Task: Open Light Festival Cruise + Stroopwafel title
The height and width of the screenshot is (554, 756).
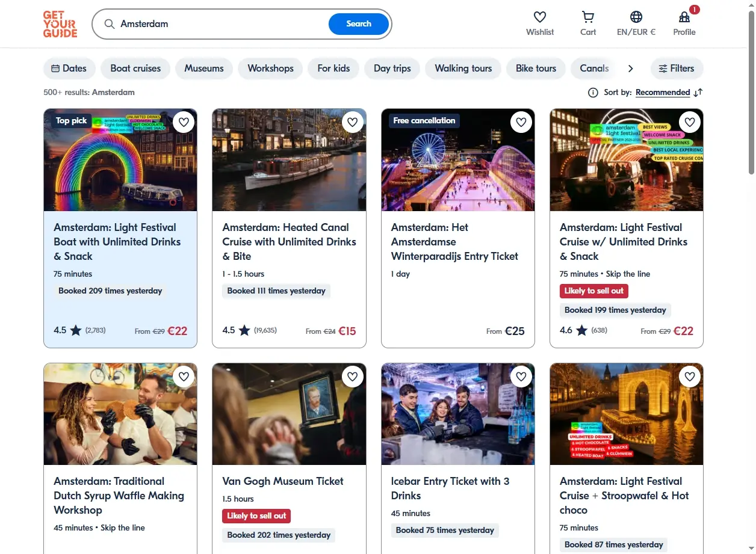Action: click(624, 496)
